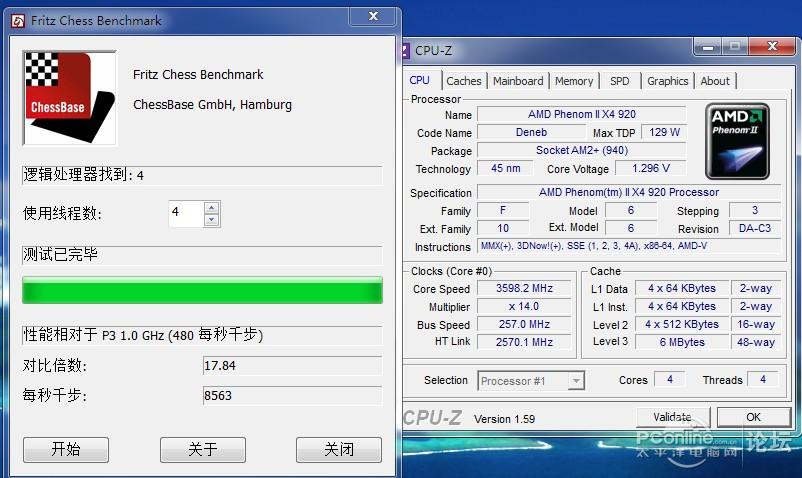
Task: Close the Fritz Chess Benchmark window
Action: click(x=373, y=16)
